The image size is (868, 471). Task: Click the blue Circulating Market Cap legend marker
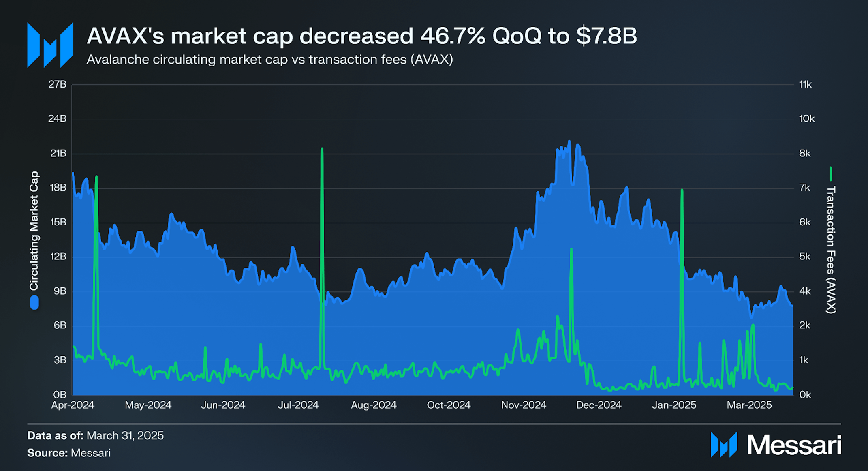pyautogui.click(x=34, y=303)
